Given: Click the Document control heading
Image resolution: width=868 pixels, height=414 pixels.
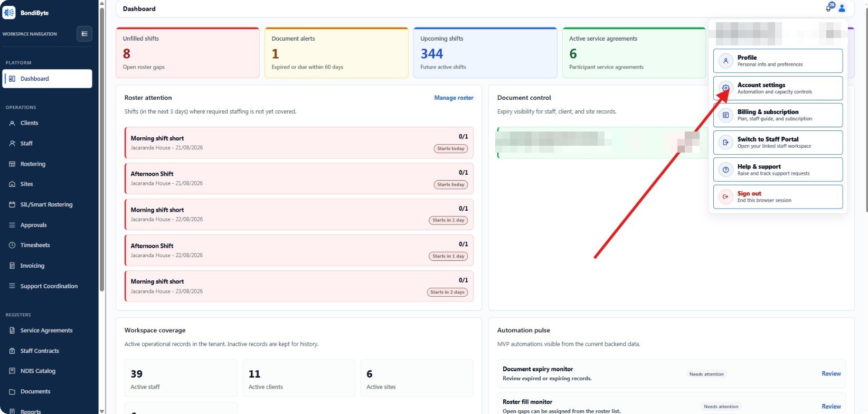Looking at the screenshot, I should click(x=524, y=98).
